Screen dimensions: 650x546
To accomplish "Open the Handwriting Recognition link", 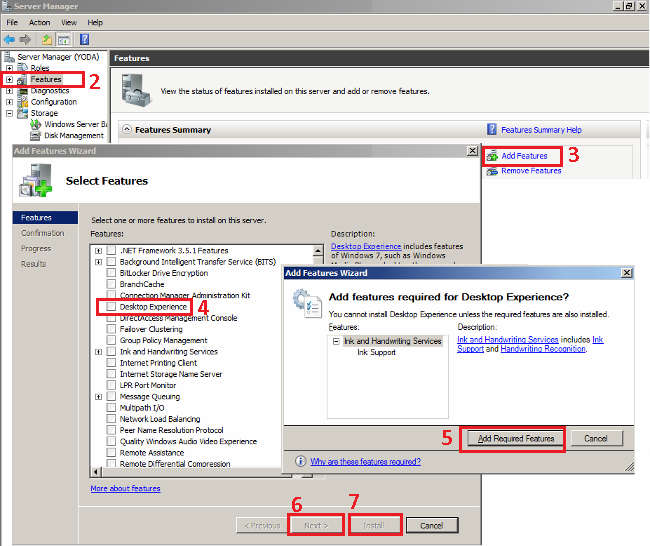I will point(543,349).
